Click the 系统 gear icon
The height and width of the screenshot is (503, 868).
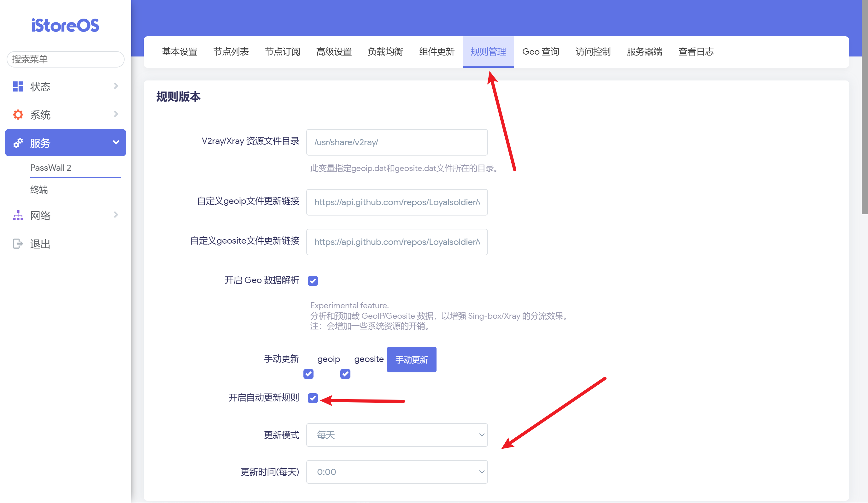(x=18, y=115)
